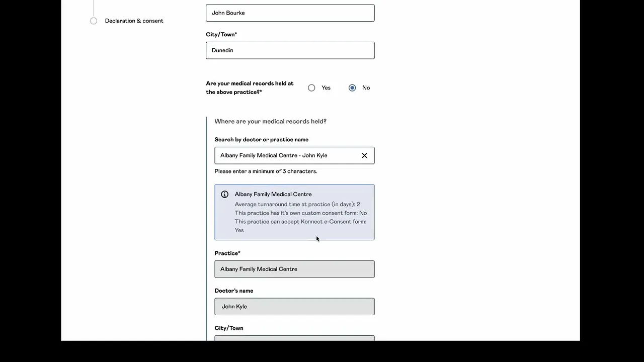This screenshot has width=644, height=362.
Task: Click the 'Where are your medical records held?' heading
Action: pyautogui.click(x=270, y=121)
